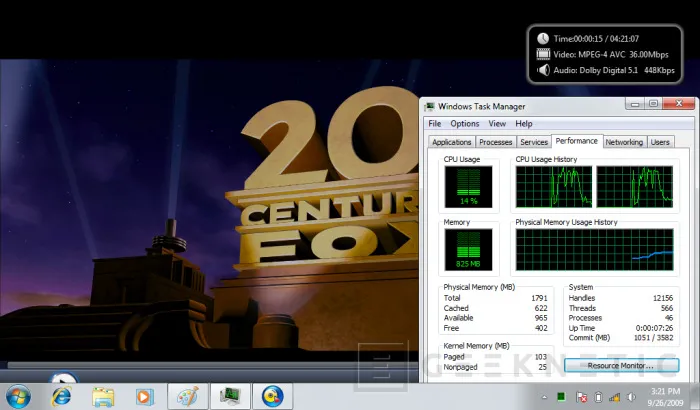Click the Task Manager taskbar button
This screenshot has height=410, width=700.
(x=230, y=396)
